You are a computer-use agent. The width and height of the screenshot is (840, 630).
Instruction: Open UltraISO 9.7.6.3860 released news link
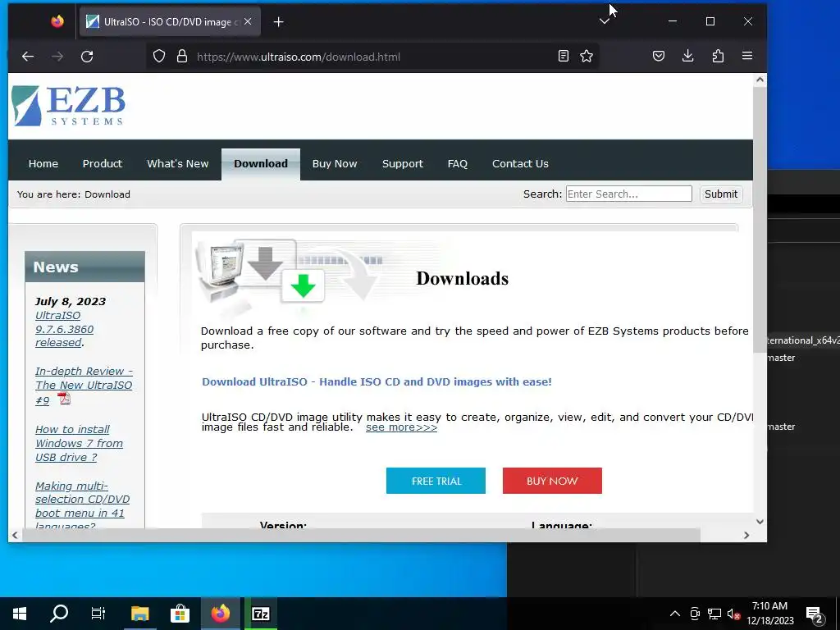click(x=64, y=329)
